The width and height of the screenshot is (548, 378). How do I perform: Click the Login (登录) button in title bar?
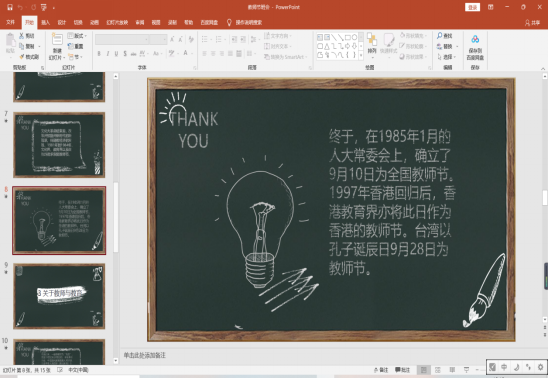473,7
